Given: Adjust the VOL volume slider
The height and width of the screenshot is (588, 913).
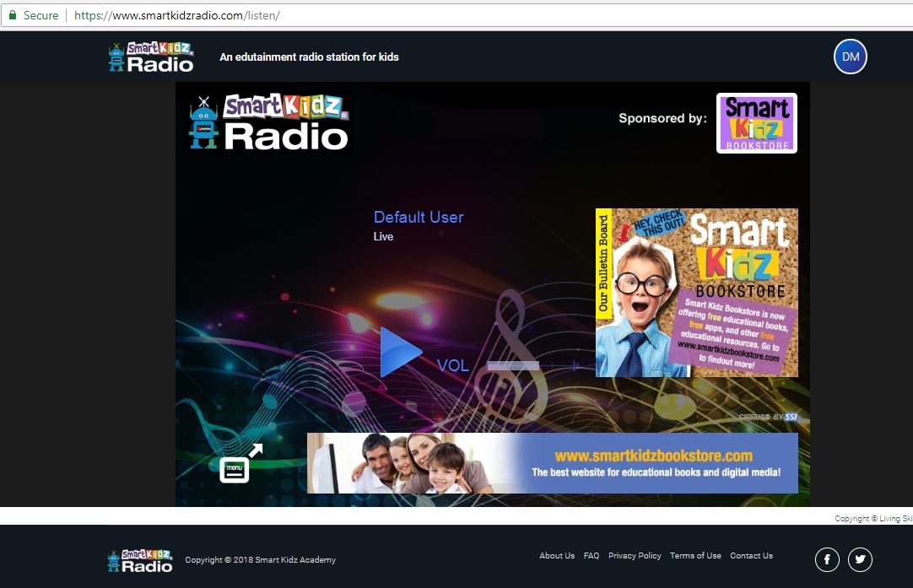Looking at the screenshot, I should point(532,365).
